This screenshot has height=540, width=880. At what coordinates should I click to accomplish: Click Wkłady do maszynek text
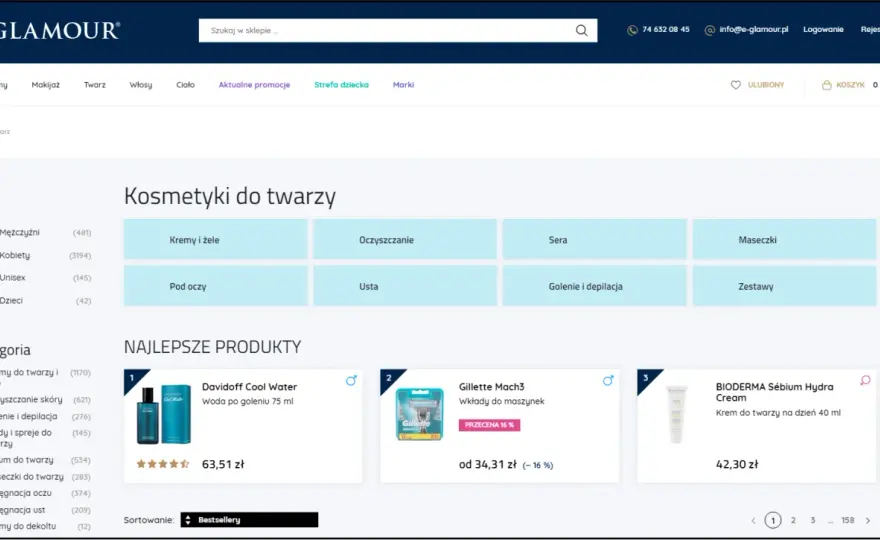point(502,401)
